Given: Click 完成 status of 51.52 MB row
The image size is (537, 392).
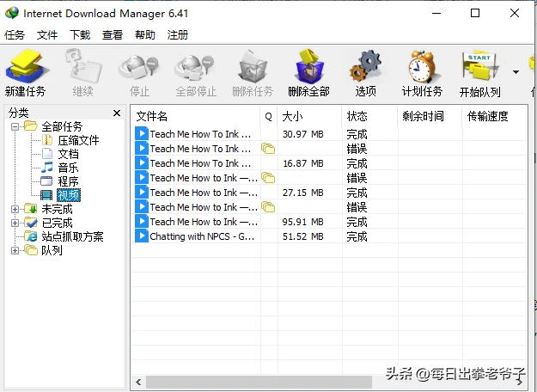Looking at the screenshot, I should point(357,236).
